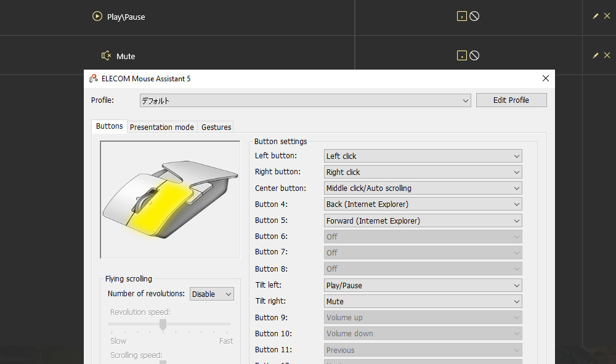This screenshot has width=616, height=364.
Task: Click the Revolution speed slider thumb
Action: coord(163,325)
